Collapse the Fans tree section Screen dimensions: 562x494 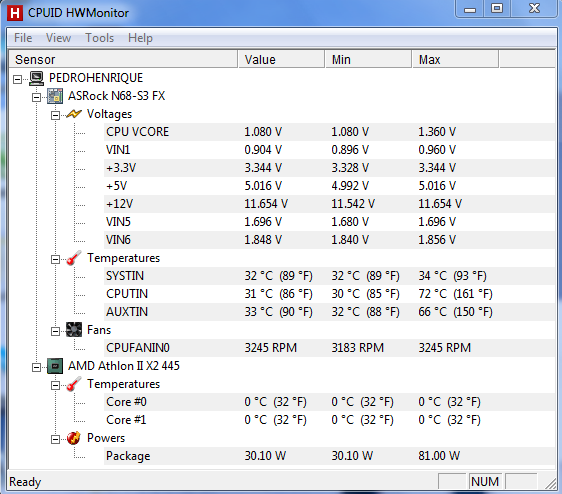[55, 331]
